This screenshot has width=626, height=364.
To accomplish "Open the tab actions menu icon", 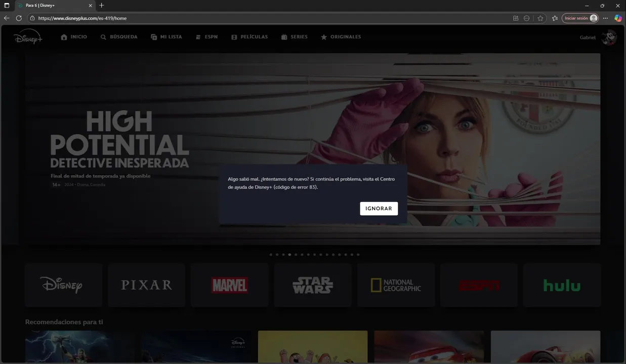I will coord(7,5).
